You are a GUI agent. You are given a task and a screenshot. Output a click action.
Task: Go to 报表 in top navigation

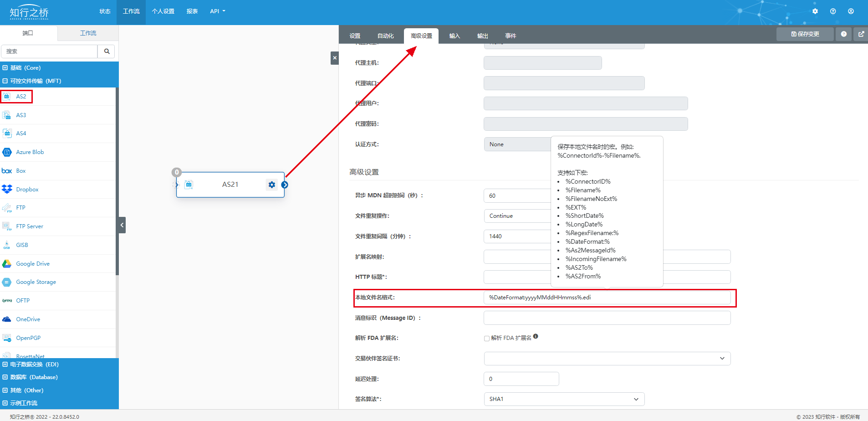[192, 11]
